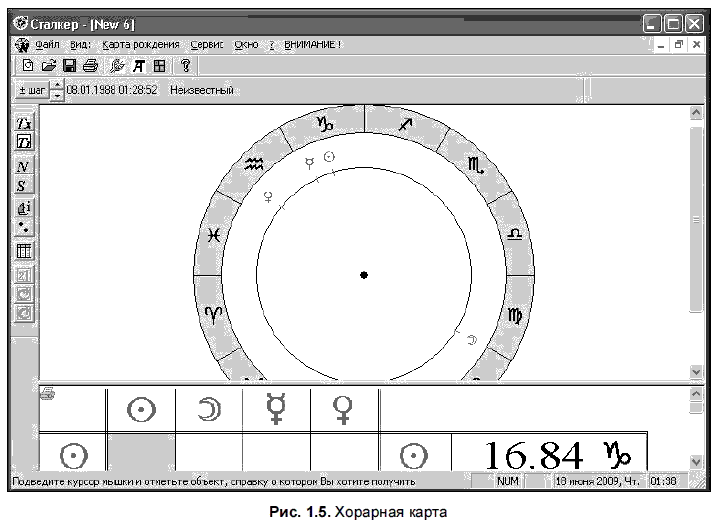Viewport: 722px width, 526px height.
Task: Open the Файл menu
Action: coord(47,45)
